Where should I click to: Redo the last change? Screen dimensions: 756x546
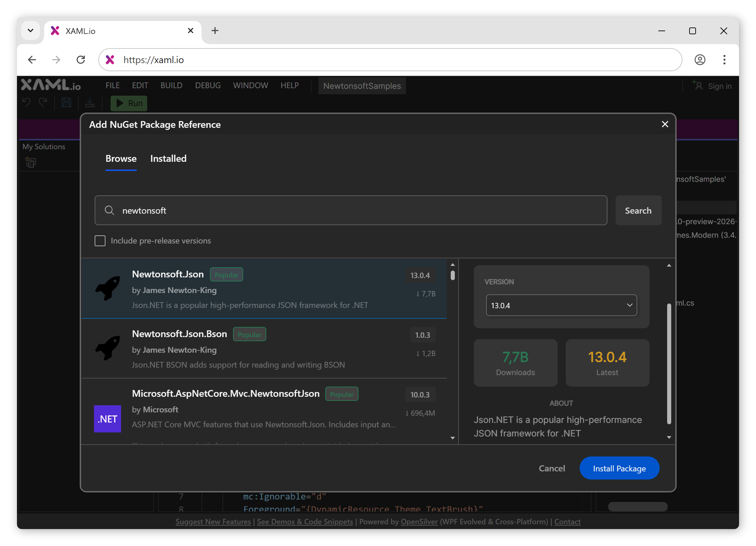(x=43, y=102)
